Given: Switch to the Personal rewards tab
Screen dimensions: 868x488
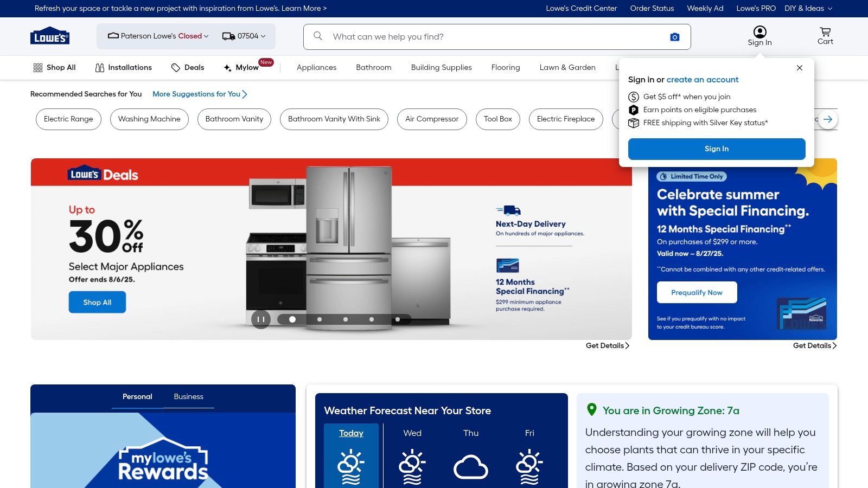Looking at the screenshot, I should coord(137,397).
